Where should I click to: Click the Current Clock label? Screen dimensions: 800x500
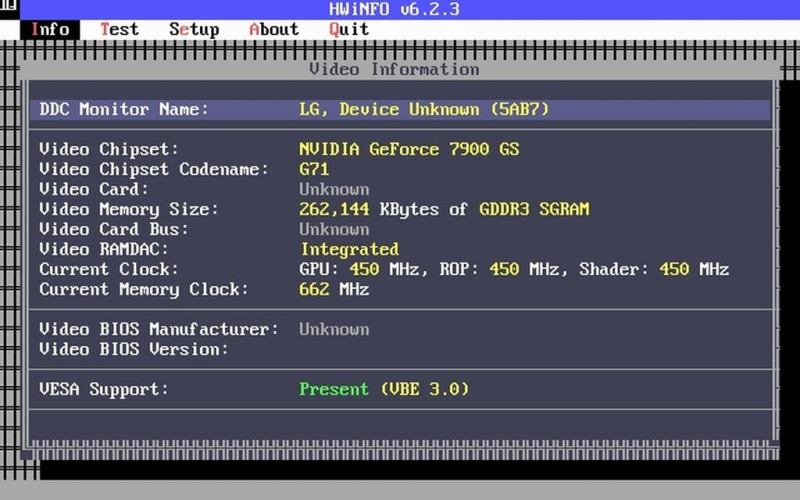pos(109,269)
